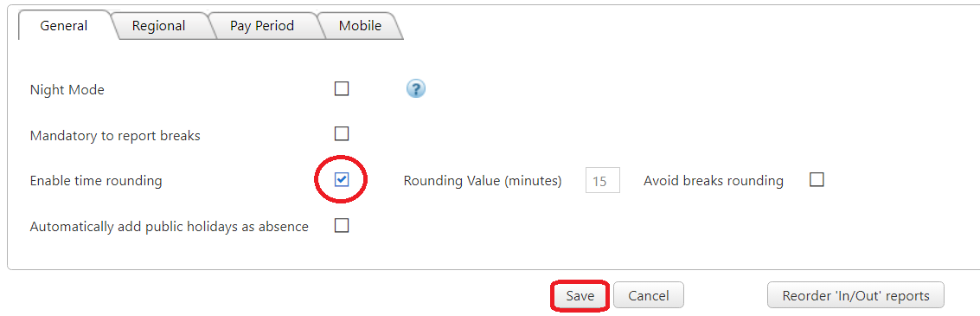Click the Cancel button
The height and width of the screenshot is (316, 980).
[649, 295]
